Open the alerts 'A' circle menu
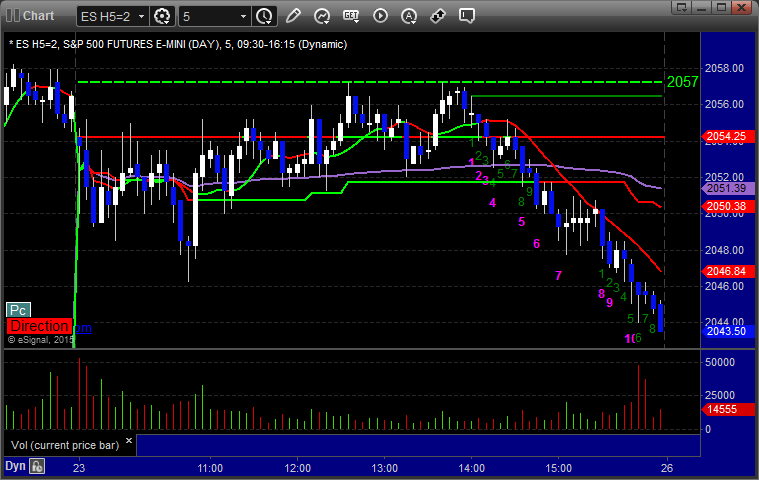 pos(409,16)
